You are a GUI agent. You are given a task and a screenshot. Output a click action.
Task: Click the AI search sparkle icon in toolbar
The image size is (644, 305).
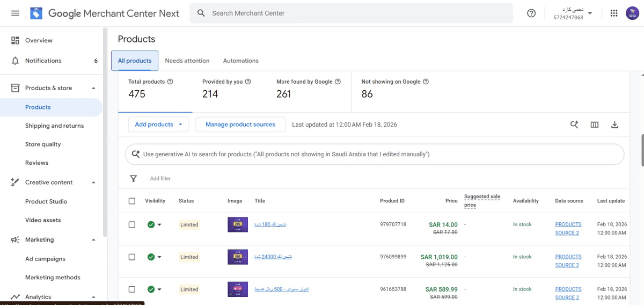[574, 125]
